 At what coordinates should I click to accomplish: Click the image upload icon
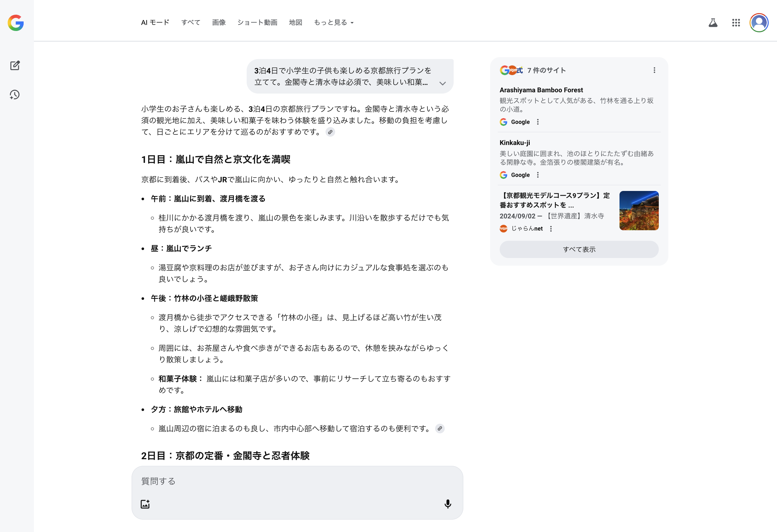145,504
